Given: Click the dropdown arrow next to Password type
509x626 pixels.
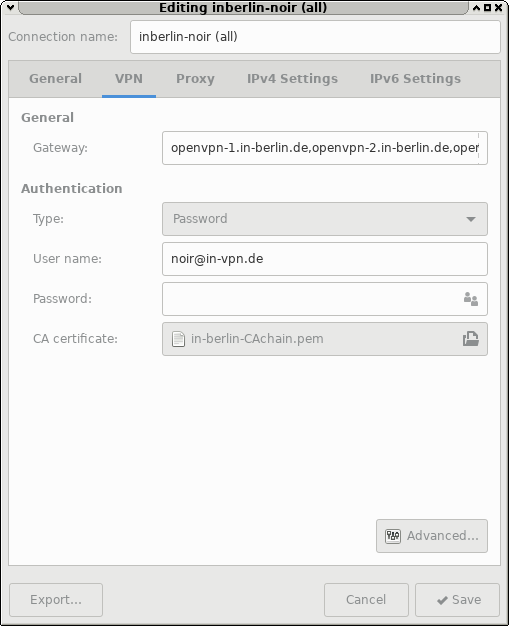Looking at the screenshot, I should 471,219.
